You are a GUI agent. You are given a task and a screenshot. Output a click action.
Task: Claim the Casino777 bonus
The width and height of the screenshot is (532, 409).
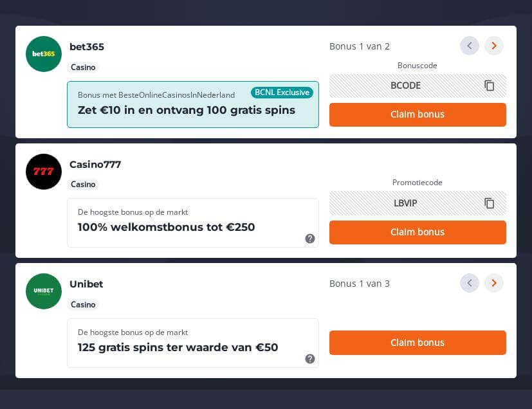click(417, 232)
